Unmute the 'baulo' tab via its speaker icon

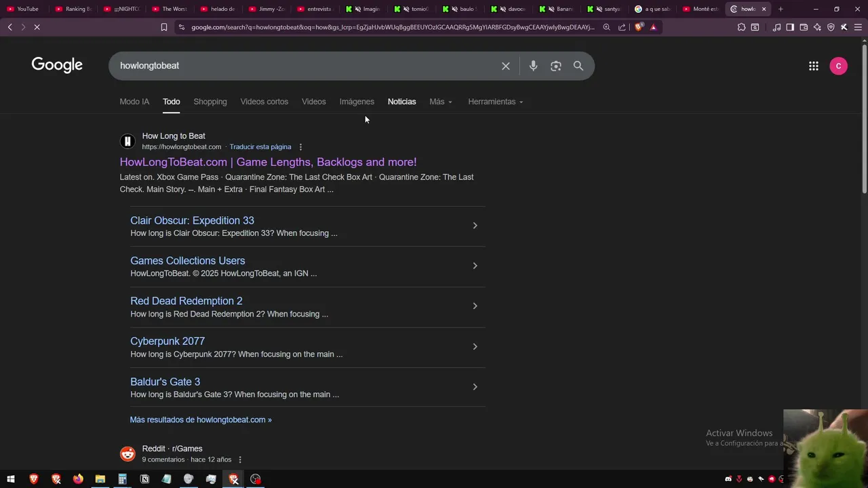pos(454,9)
